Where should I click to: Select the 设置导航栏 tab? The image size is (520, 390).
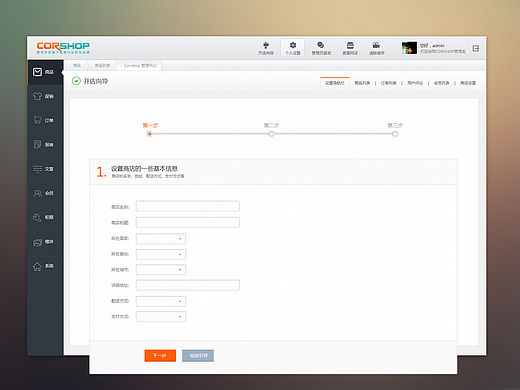coord(335,83)
